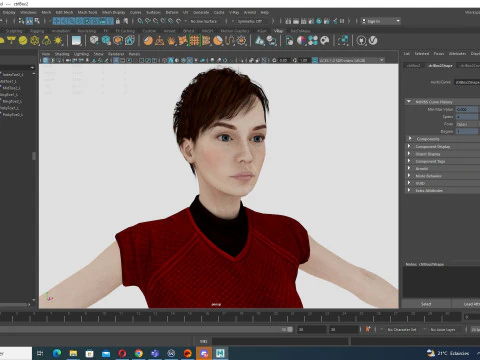Screen dimensions: 480x360
Task: Click the yellow IES light shelf icon
Action: (x=46, y=41)
